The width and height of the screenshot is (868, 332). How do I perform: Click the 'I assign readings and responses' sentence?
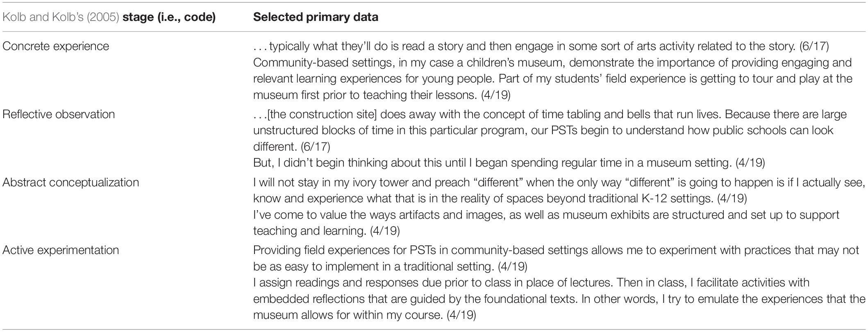pyautogui.click(x=559, y=299)
